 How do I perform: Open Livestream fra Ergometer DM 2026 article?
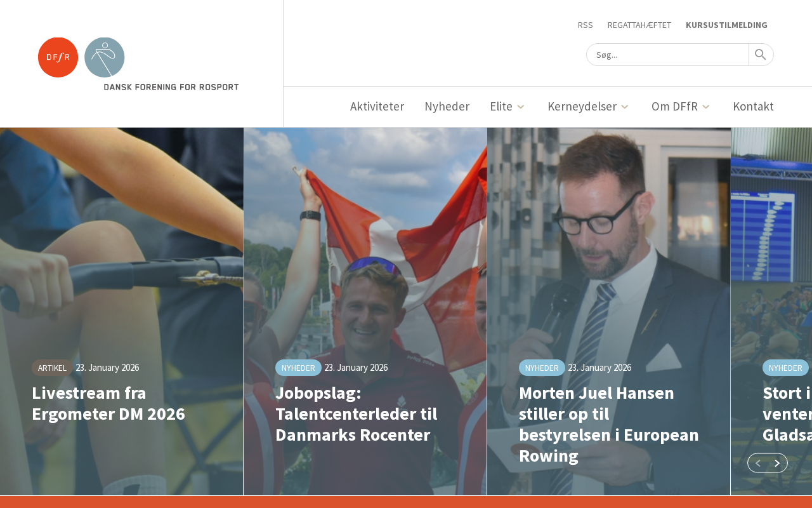point(108,403)
